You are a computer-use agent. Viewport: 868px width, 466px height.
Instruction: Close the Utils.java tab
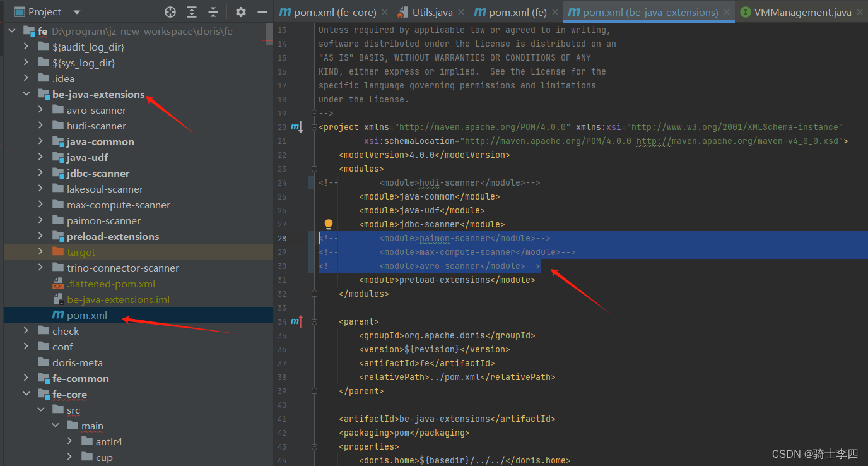[461, 12]
